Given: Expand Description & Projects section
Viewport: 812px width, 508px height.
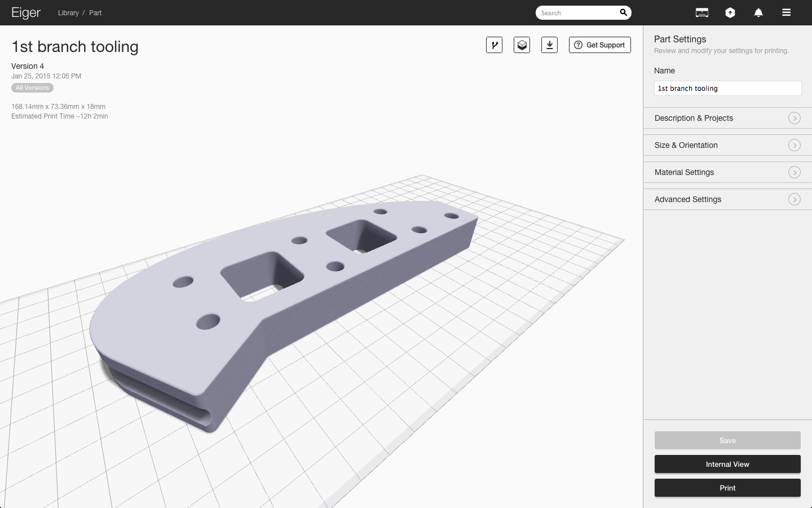Looking at the screenshot, I should tap(727, 118).
